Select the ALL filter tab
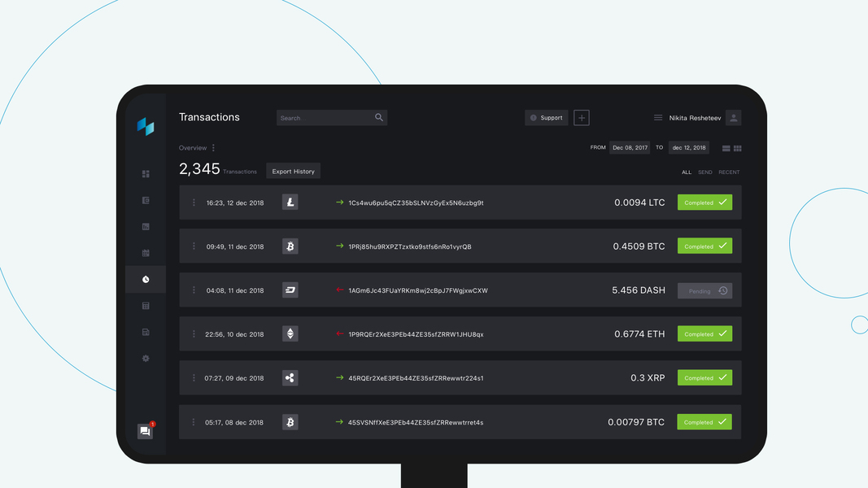868x488 pixels. pos(687,172)
